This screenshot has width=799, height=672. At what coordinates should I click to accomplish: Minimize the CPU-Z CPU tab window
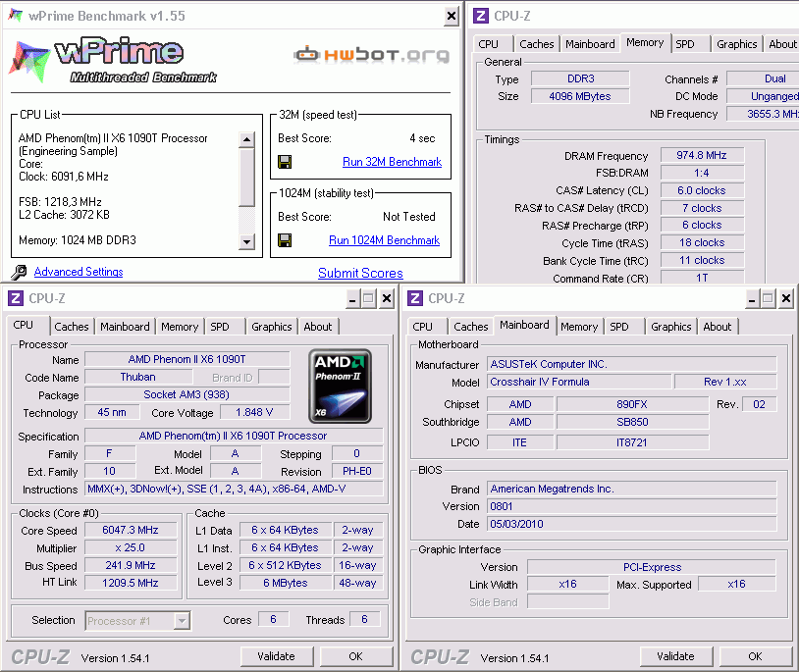click(352, 299)
